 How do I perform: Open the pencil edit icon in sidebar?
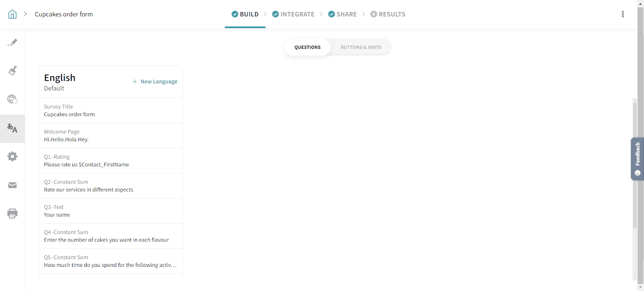(x=12, y=42)
